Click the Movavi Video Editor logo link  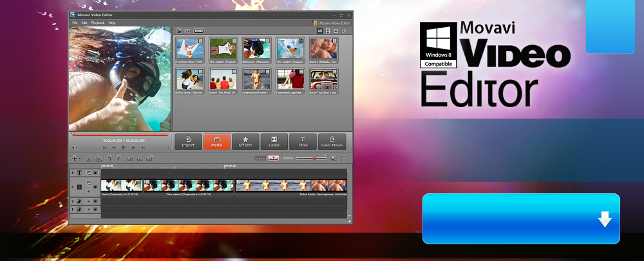pyautogui.click(x=331, y=23)
